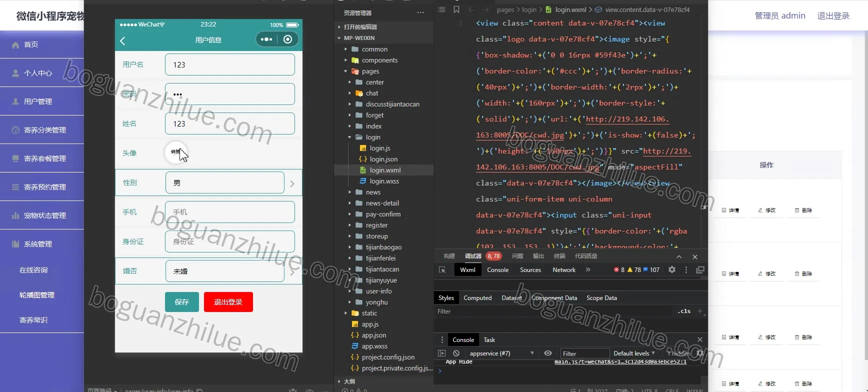Screen dimensions: 868x392
Task: Select the avatar image next to 头像
Action: click(176, 152)
